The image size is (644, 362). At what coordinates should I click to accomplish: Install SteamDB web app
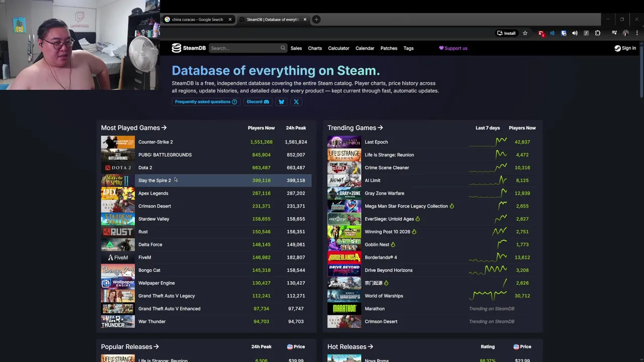coord(506,33)
